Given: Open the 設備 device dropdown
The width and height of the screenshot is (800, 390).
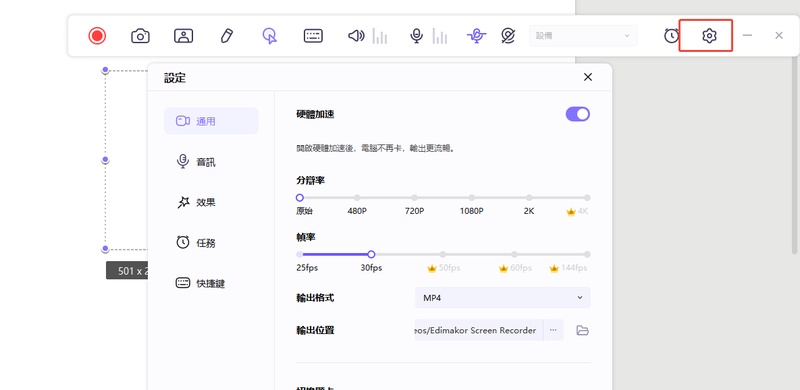Looking at the screenshot, I should point(583,36).
